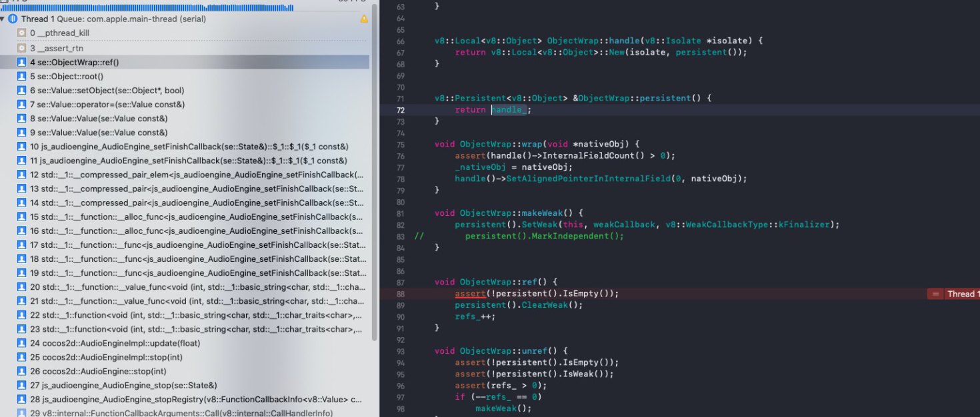
Task: Click assert(refs_ > 0) on line 96
Action: [501, 385]
